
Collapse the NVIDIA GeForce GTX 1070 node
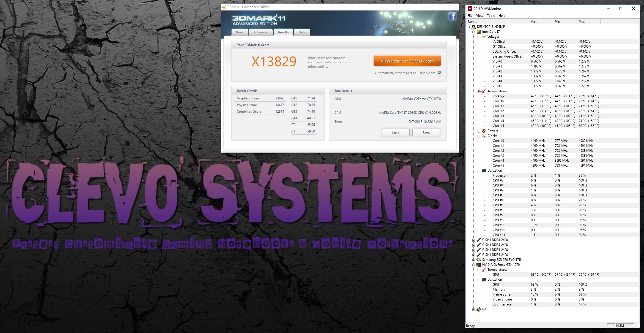click(474, 265)
